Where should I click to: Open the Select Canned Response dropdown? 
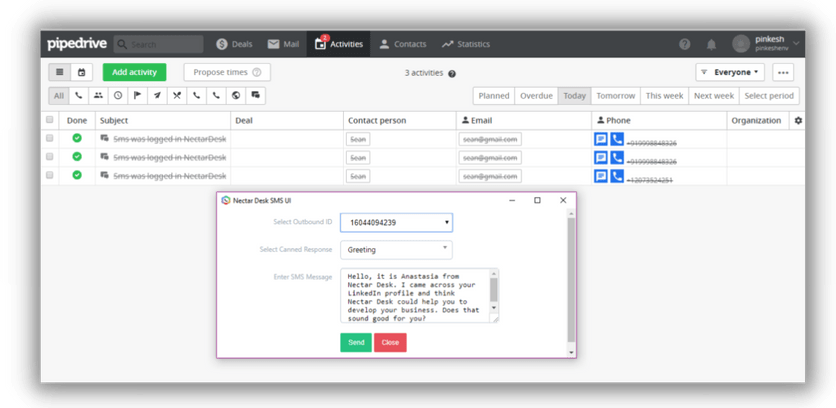tap(396, 250)
